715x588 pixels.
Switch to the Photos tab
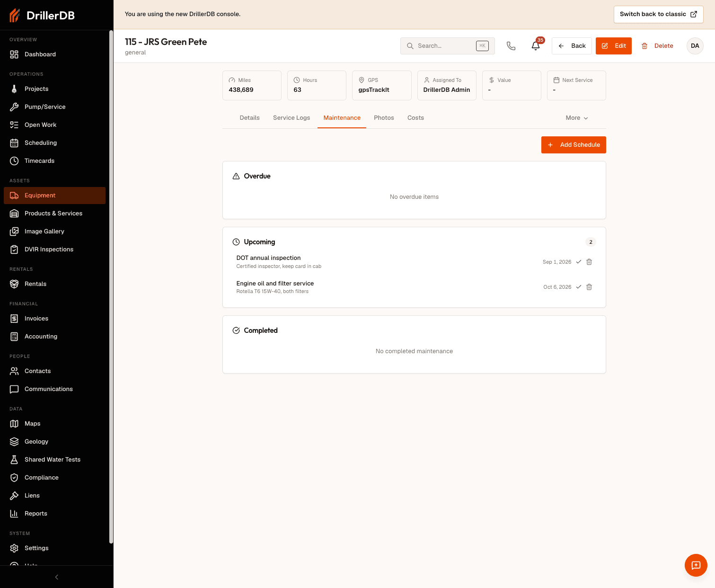(x=384, y=118)
